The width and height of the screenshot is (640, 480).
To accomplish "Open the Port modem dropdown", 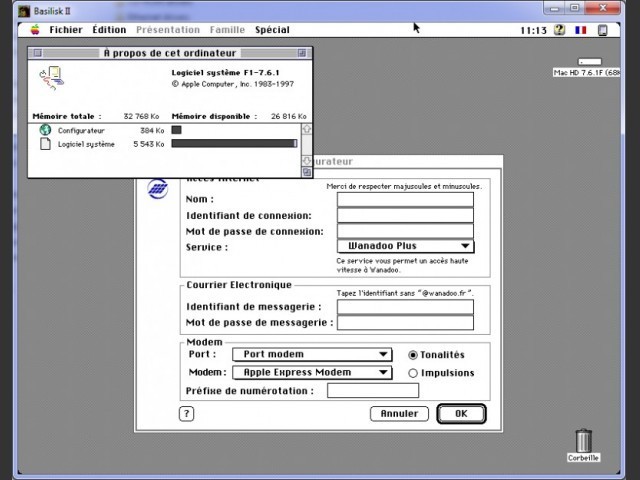I will click(x=312, y=354).
